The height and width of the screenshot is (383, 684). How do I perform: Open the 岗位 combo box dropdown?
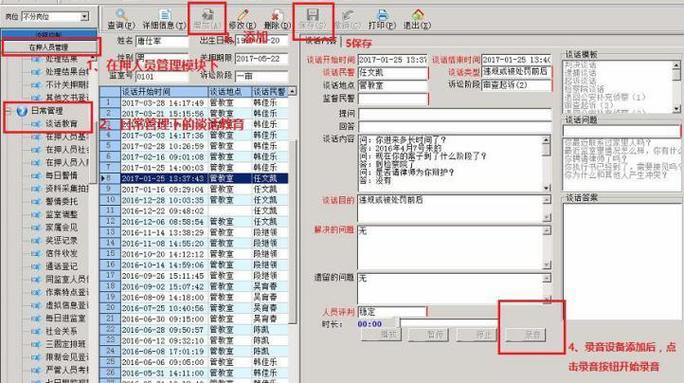click(84, 17)
